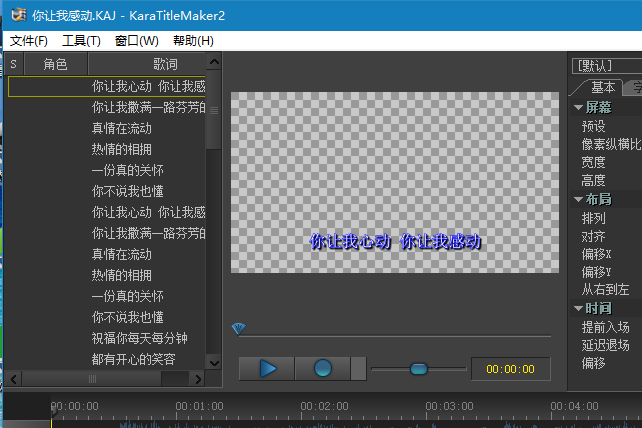The height and width of the screenshot is (428, 642).
Task: Select the second 你不说我也懂 lyric row
Action: pos(106,317)
